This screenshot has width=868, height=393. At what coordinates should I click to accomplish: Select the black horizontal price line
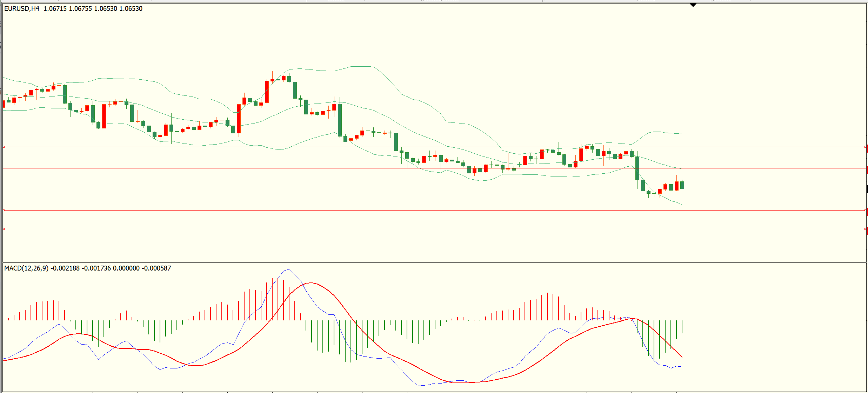click(x=351, y=189)
